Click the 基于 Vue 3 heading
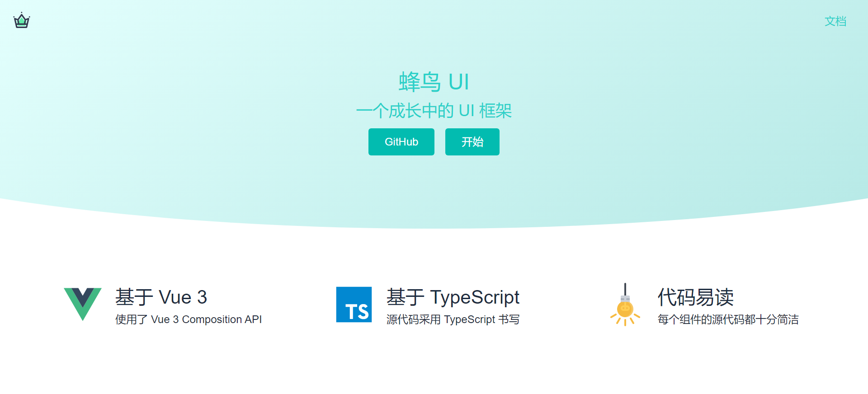Viewport: 868px width, 394px height. pyautogui.click(x=161, y=297)
